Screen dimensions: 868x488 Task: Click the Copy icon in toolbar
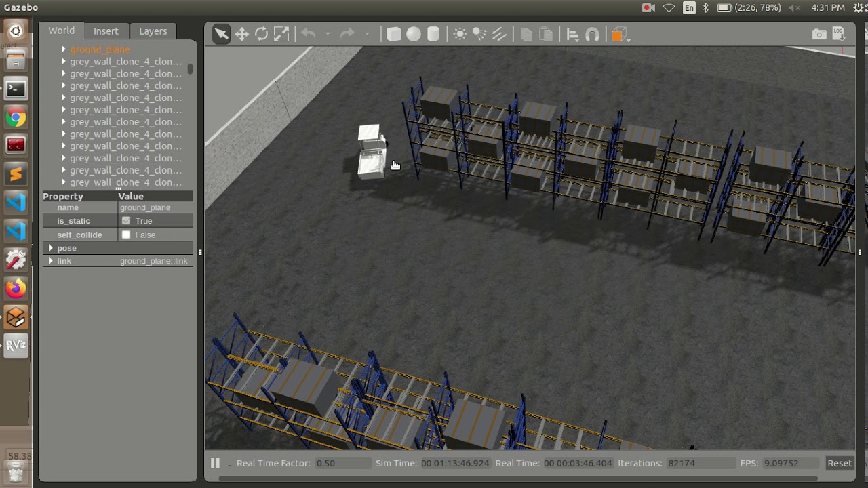pos(526,35)
